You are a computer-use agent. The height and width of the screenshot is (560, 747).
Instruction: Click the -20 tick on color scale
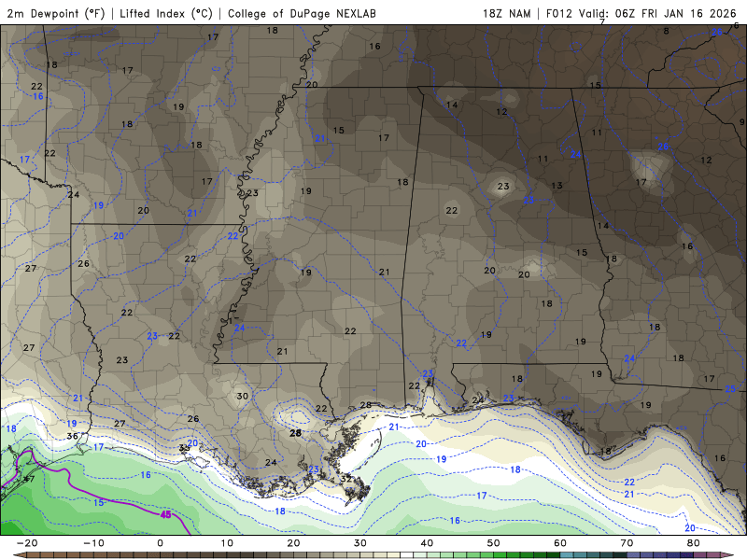click(x=27, y=543)
